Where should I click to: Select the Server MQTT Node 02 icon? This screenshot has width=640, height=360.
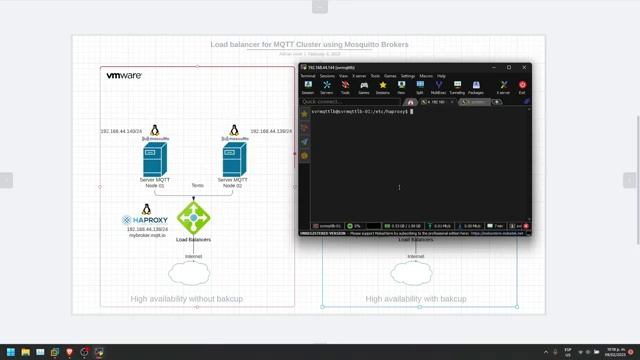[234, 159]
